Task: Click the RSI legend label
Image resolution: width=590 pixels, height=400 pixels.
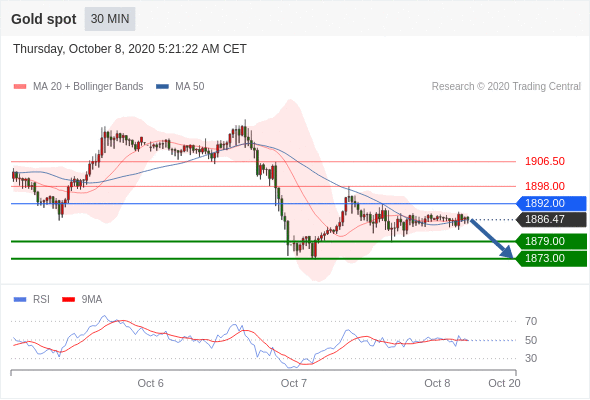Action: pyautogui.click(x=41, y=300)
